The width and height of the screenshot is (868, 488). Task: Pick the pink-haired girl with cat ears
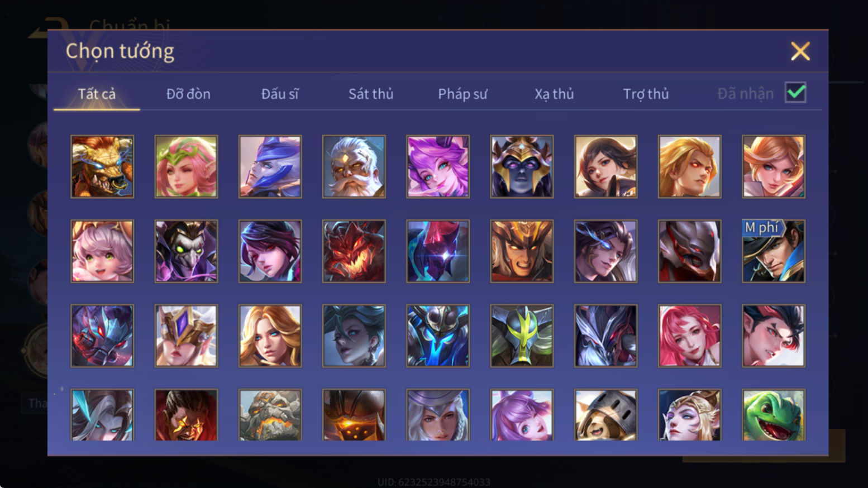pos(102,251)
